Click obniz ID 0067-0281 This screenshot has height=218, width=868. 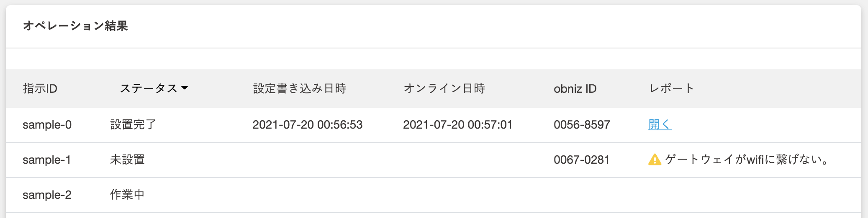[582, 160]
